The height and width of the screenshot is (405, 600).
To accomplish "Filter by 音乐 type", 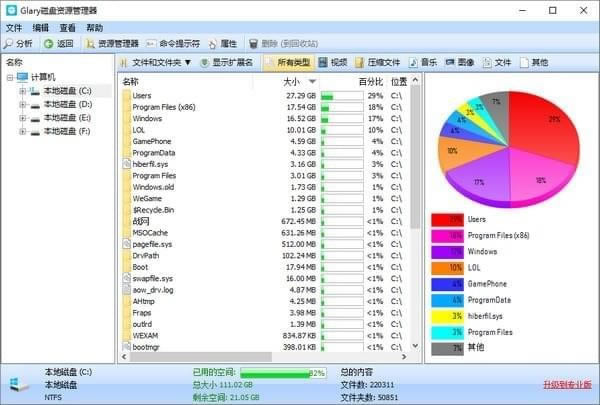I will coord(423,62).
